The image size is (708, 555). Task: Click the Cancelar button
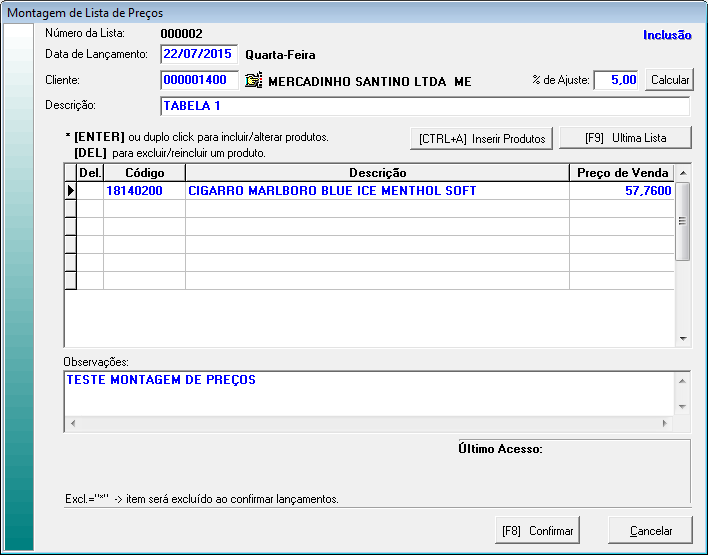click(651, 530)
